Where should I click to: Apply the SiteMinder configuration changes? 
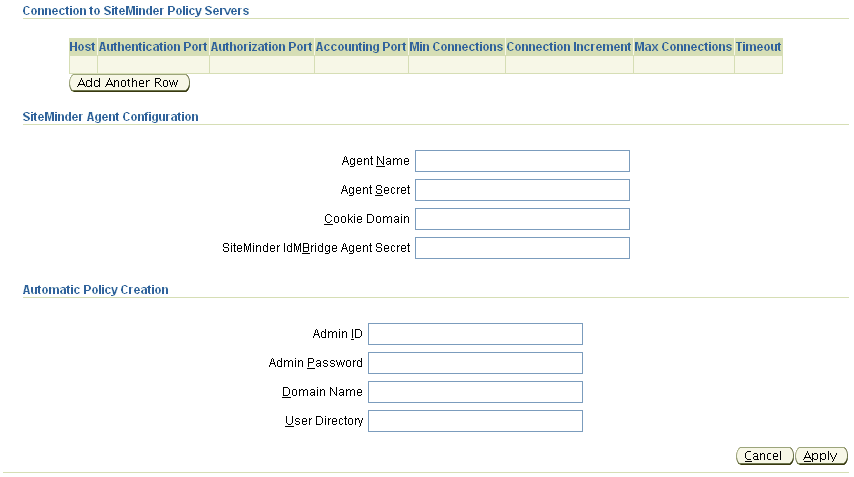[821, 456]
